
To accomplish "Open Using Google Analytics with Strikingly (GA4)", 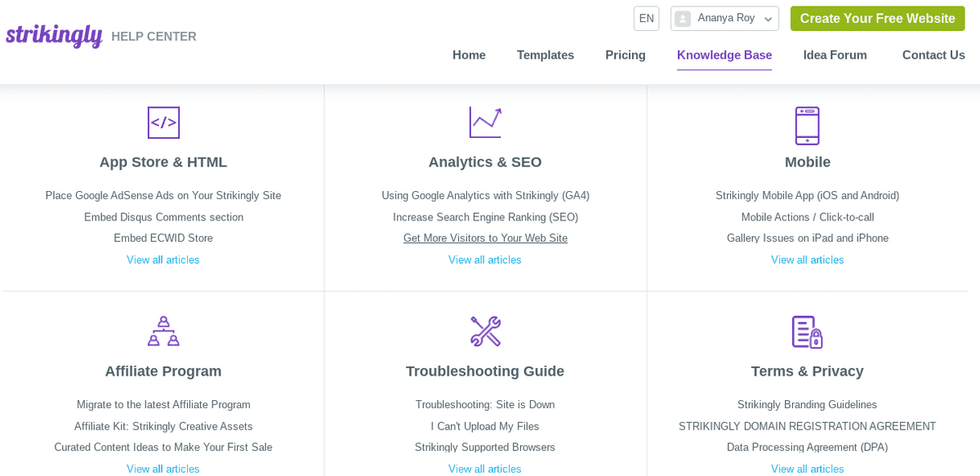I will coord(485,196).
